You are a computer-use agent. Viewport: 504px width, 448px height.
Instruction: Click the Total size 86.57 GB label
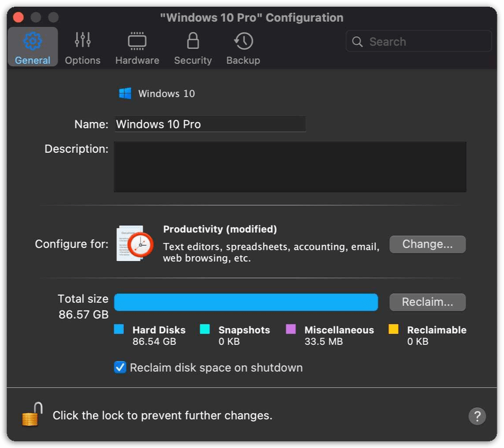(x=83, y=306)
